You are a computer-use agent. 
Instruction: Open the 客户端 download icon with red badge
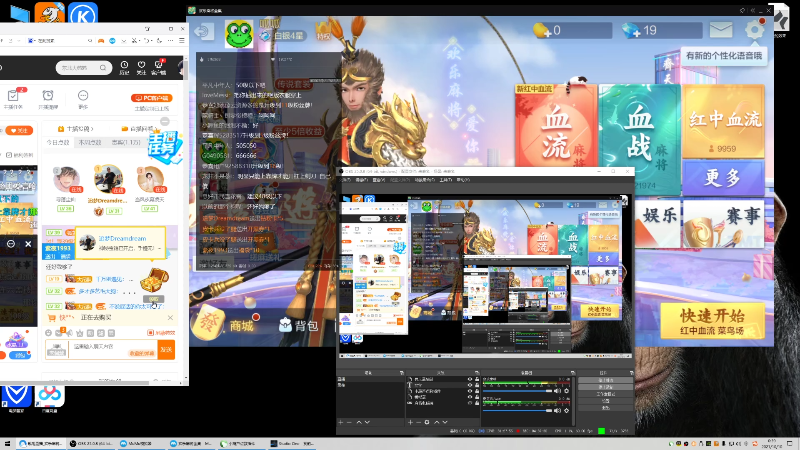click(x=159, y=67)
